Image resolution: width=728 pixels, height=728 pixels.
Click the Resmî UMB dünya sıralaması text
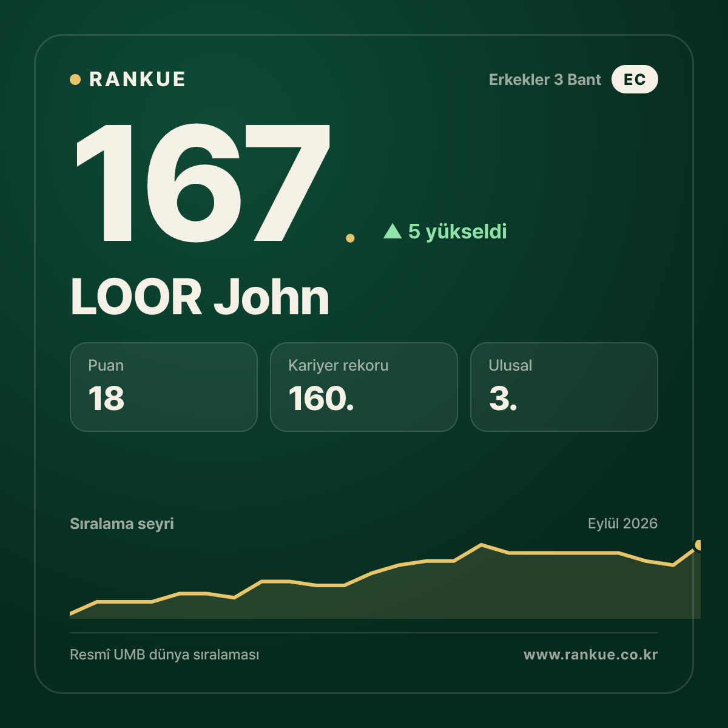click(164, 655)
